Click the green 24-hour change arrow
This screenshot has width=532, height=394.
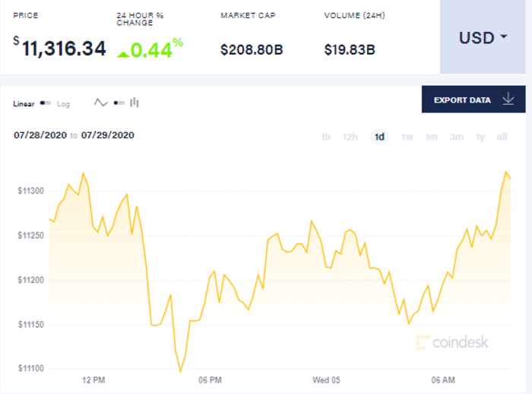tap(122, 52)
